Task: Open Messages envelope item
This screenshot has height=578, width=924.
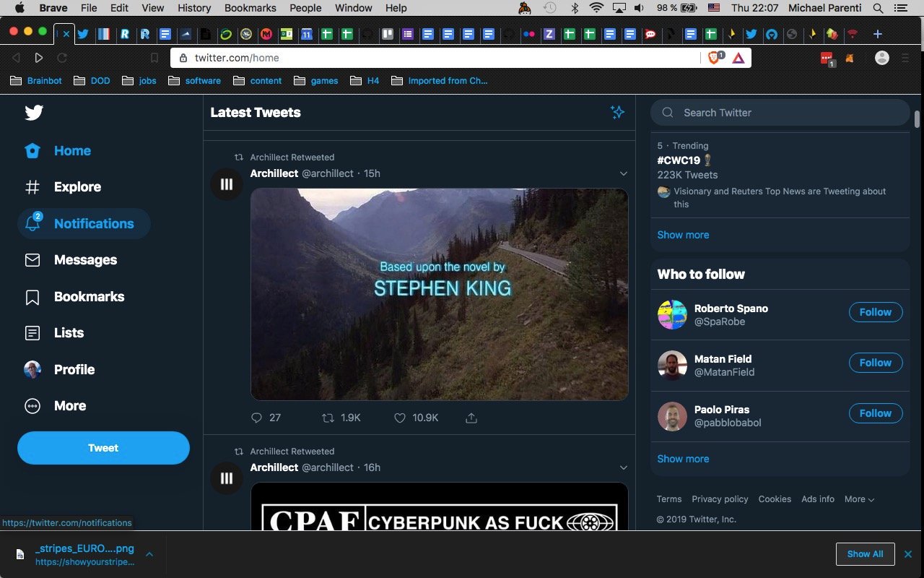Action: pos(71,260)
